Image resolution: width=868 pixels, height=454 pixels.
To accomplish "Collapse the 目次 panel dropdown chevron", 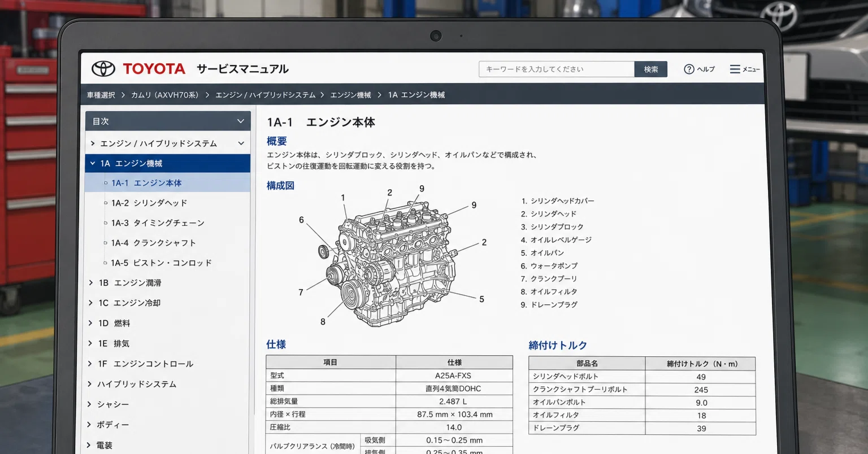I will pos(240,121).
